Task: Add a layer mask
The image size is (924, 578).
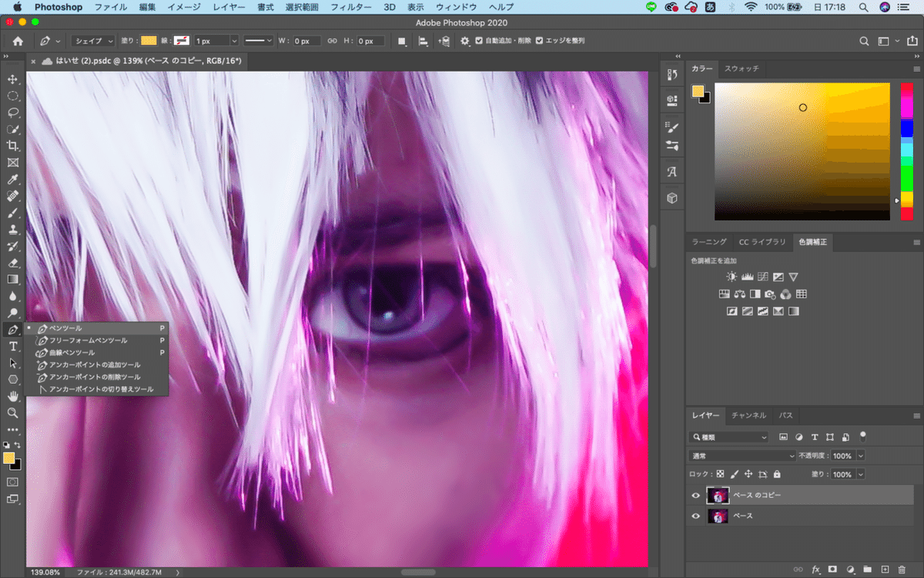Action: pos(832,570)
